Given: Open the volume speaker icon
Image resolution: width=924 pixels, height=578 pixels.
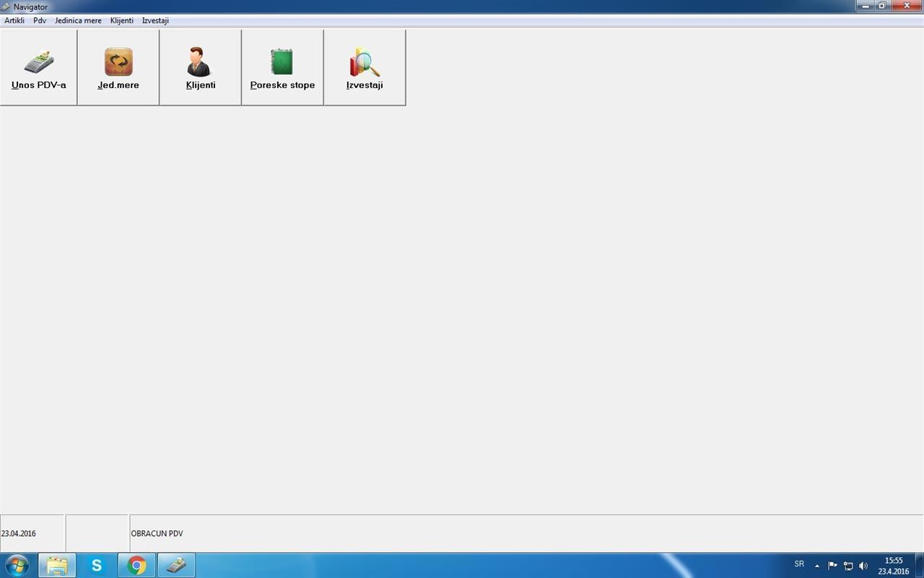Looking at the screenshot, I should [863, 566].
